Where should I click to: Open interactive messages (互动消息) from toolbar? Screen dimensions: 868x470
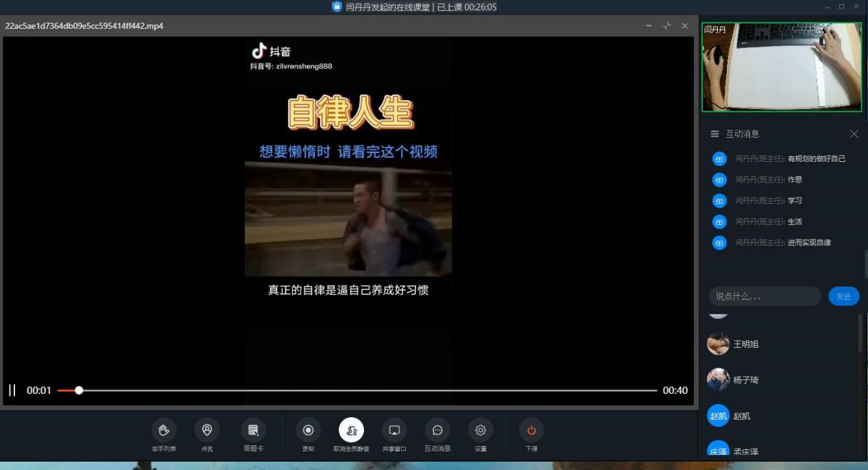click(x=437, y=430)
